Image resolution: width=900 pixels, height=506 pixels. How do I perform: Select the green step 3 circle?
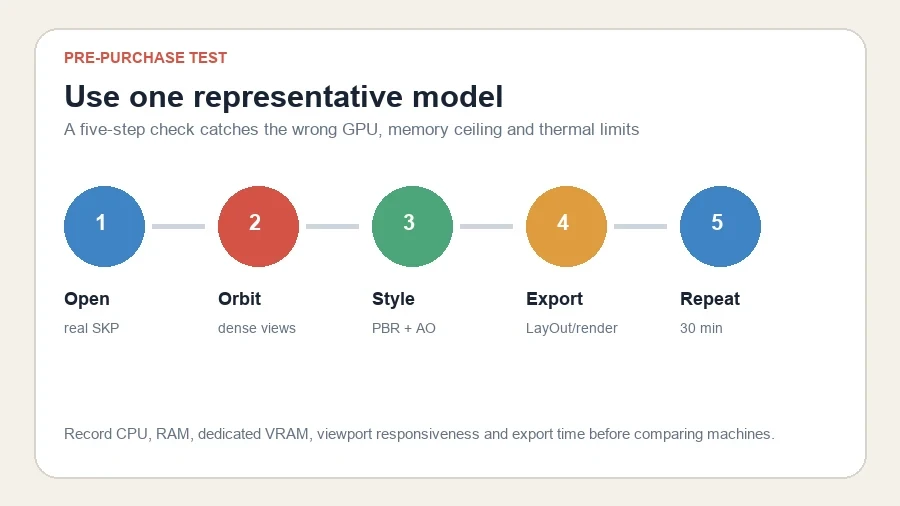[x=412, y=226]
